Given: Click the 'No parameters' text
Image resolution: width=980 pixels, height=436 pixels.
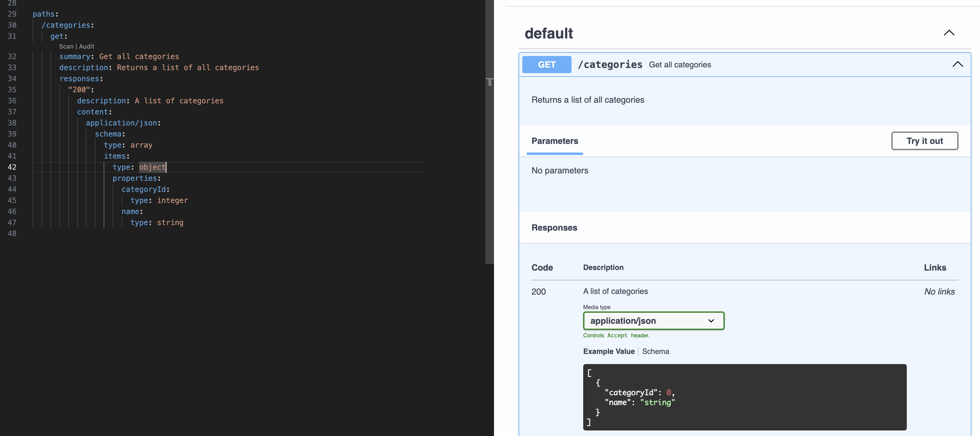Looking at the screenshot, I should tap(560, 170).
